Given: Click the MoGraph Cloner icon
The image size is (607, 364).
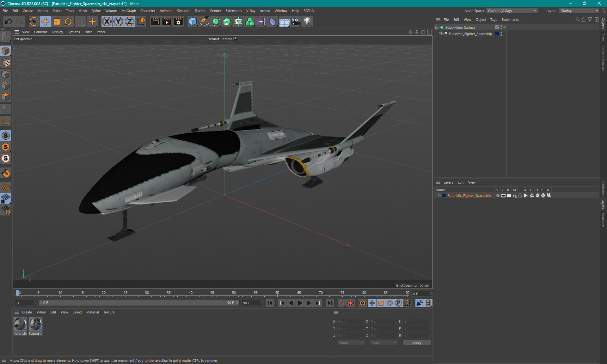Looking at the screenshot, I should point(250,21).
